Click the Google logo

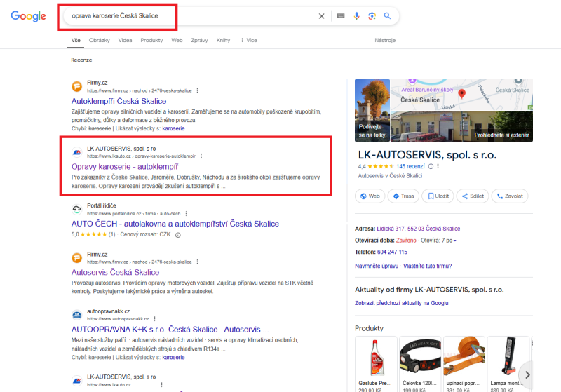[x=28, y=16]
